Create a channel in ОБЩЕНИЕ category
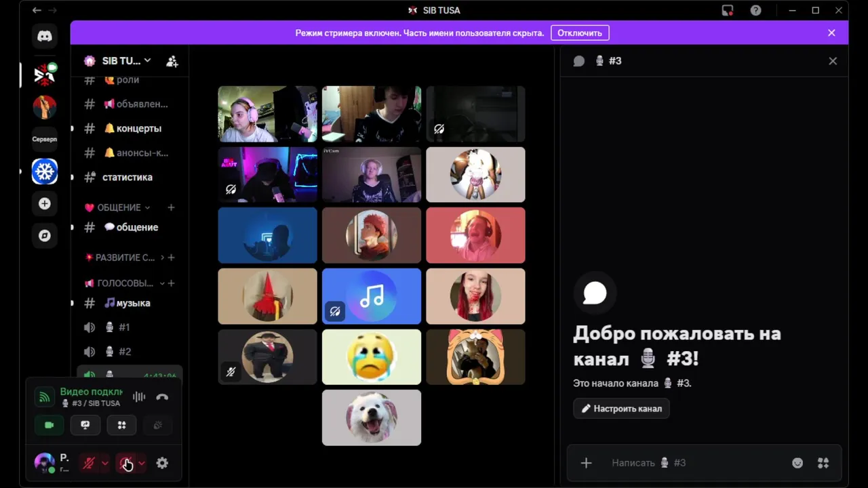The width and height of the screenshot is (868, 488). point(171,207)
